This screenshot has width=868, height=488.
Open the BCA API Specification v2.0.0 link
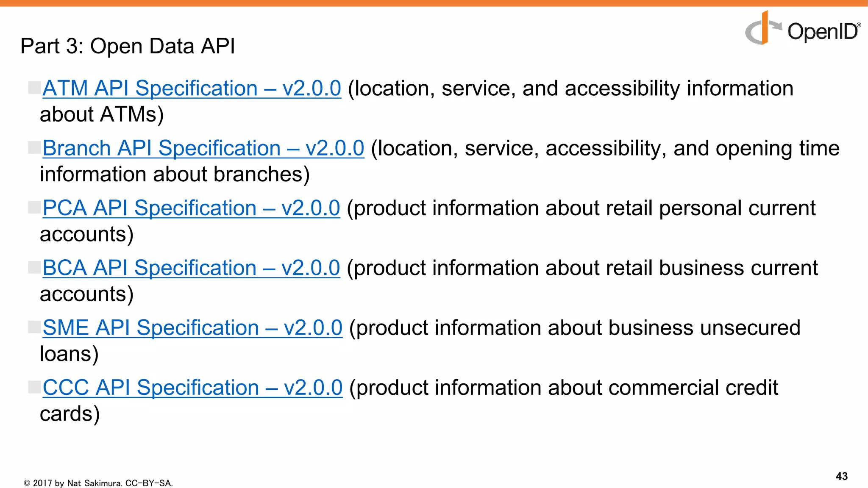coord(191,268)
